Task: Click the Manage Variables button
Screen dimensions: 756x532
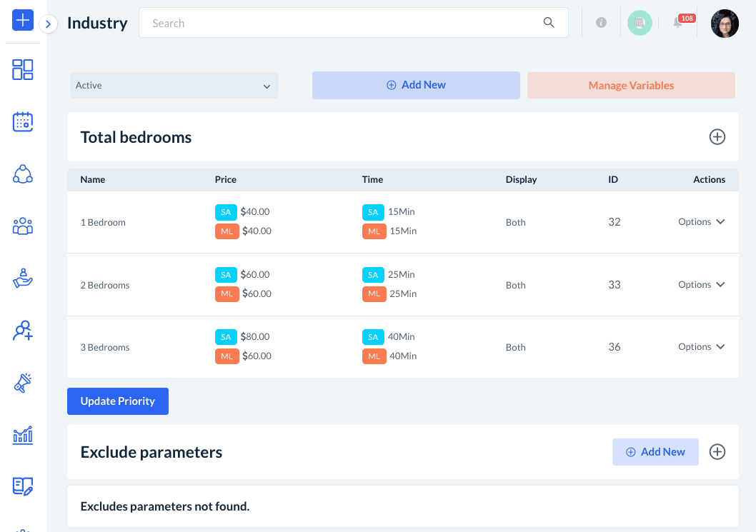Action: (x=631, y=86)
